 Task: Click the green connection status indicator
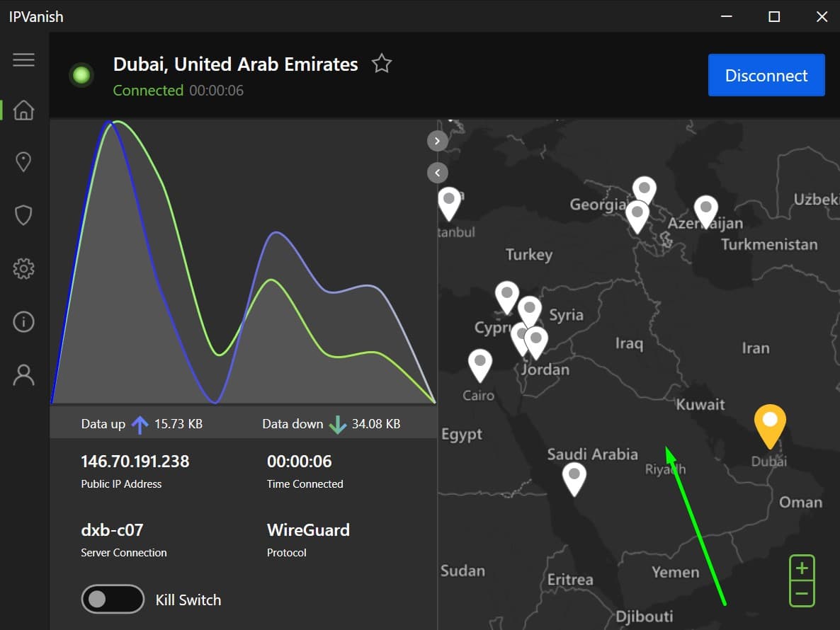[x=81, y=75]
